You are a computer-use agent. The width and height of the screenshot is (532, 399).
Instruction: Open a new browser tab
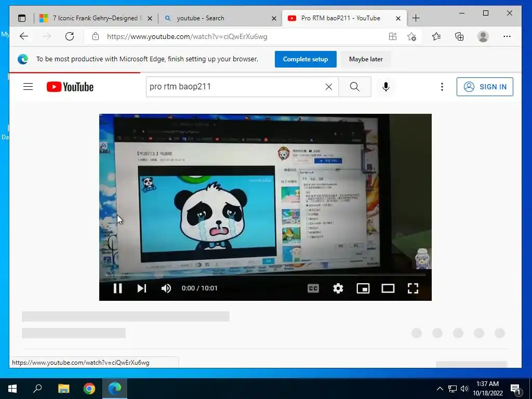(416, 18)
